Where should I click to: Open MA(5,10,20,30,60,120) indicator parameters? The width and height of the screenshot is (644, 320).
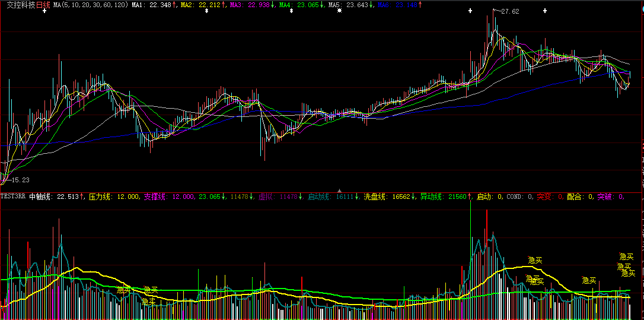click(x=91, y=5)
